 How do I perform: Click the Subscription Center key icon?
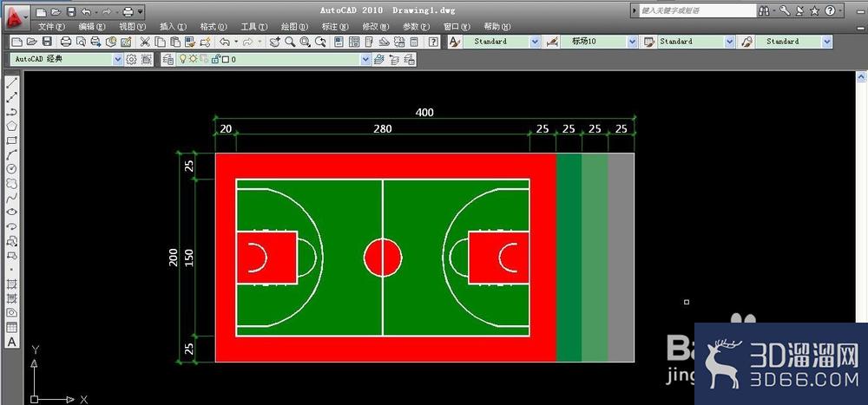click(785, 10)
